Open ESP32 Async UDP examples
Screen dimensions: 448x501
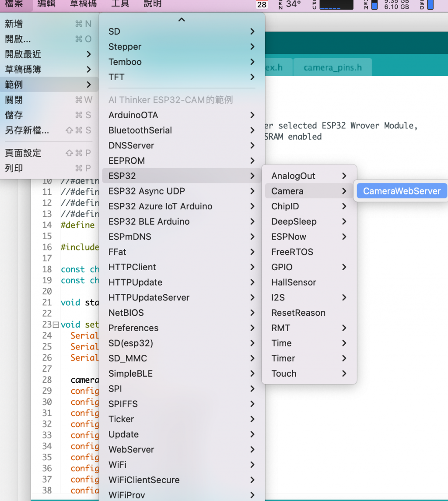pyautogui.click(x=182, y=191)
